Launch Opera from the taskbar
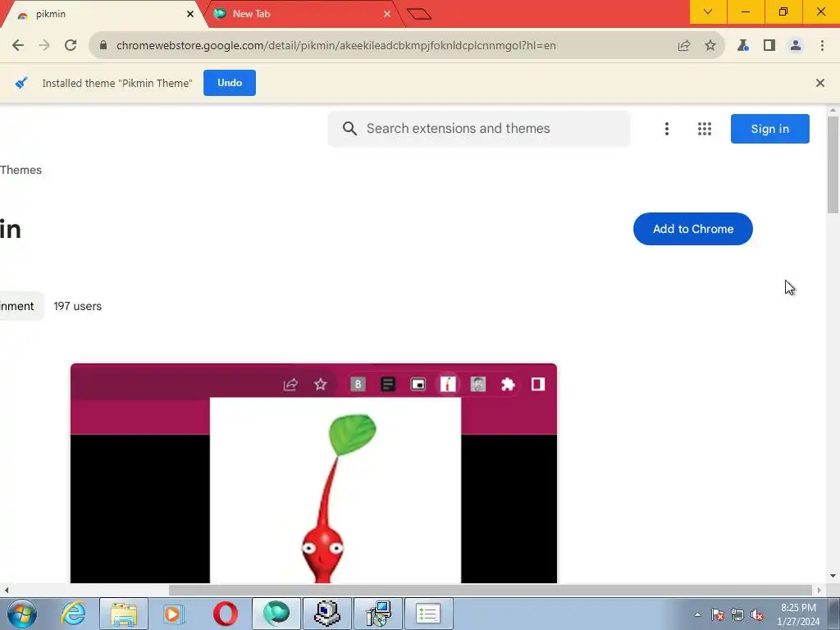 [225, 614]
